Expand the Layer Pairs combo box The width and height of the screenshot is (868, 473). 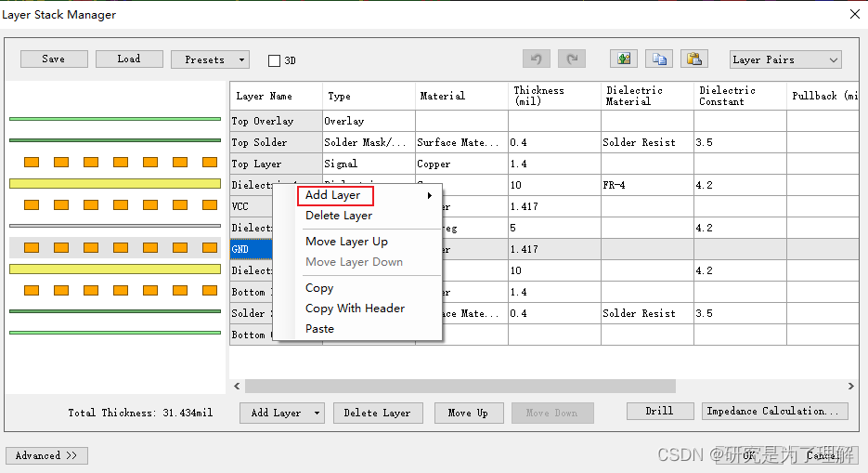pyautogui.click(x=834, y=59)
